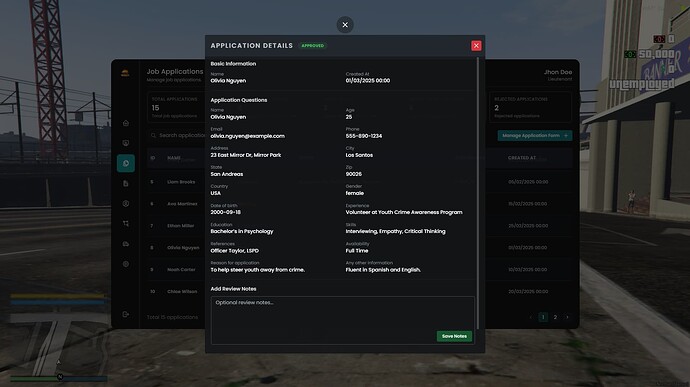Select page 1 in pagination
690x387 pixels.
(543, 317)
